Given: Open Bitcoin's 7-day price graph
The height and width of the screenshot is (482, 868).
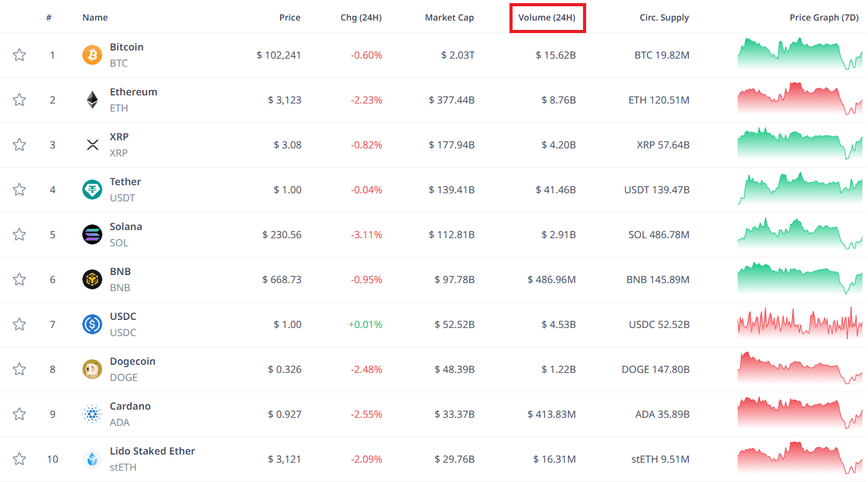Looking at the screenshot, I should coord(800,54).
